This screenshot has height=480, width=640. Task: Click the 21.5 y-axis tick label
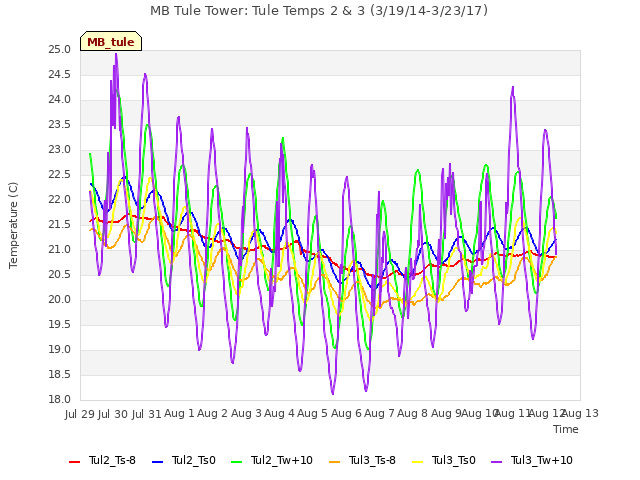click(x=60, y=224)
